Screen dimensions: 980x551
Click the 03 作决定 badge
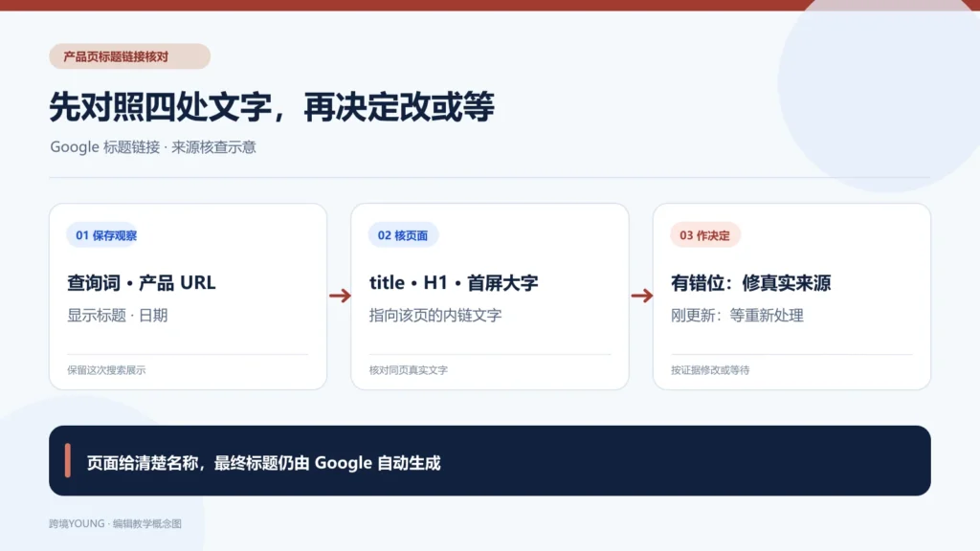coord(705,235)
